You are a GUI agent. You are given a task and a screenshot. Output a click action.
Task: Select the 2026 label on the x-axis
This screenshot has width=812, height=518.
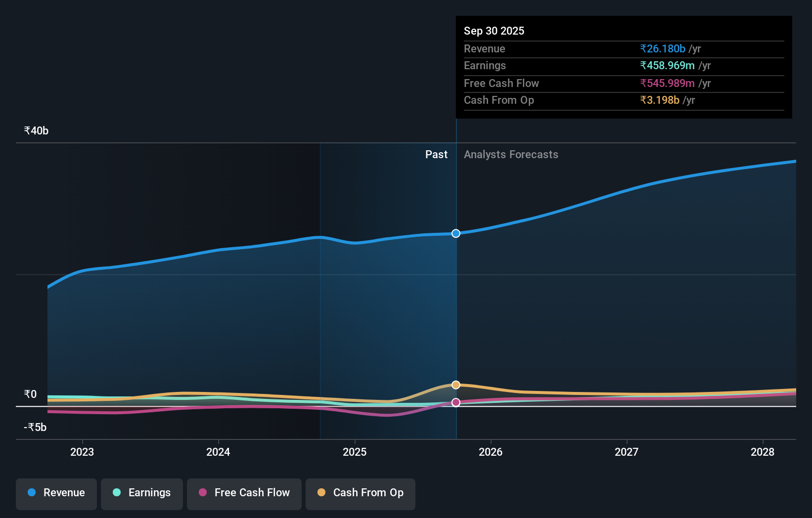coord(490,452)
